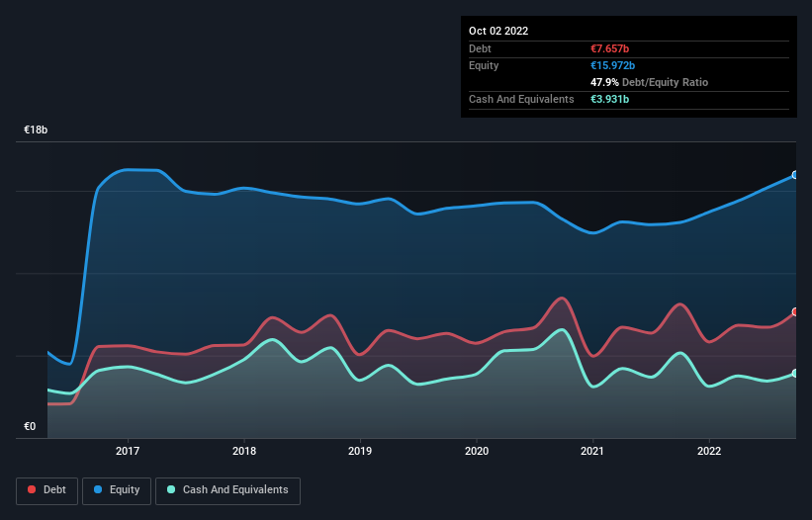812x520 pixels.
Task: Click the red Debt endpoint marker
Action: pos(795,311)
